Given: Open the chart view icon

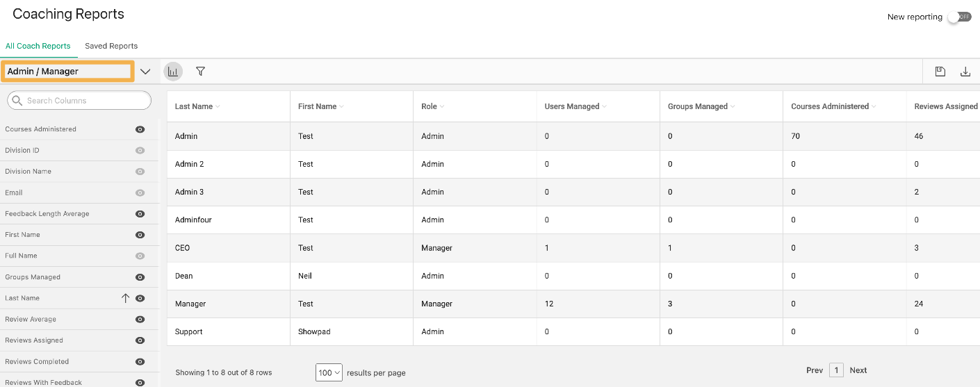Looking at the screenshot, I should click(173, 72).
